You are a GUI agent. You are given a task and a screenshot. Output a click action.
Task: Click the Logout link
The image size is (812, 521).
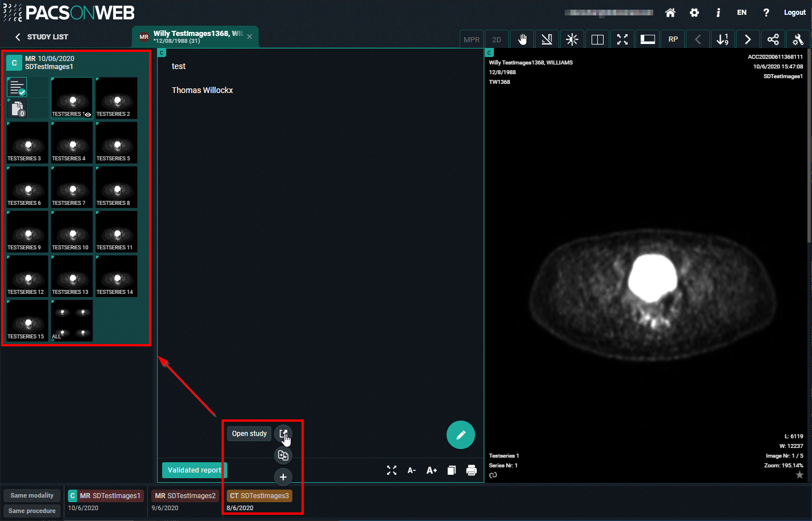click(x=794, y=13)
